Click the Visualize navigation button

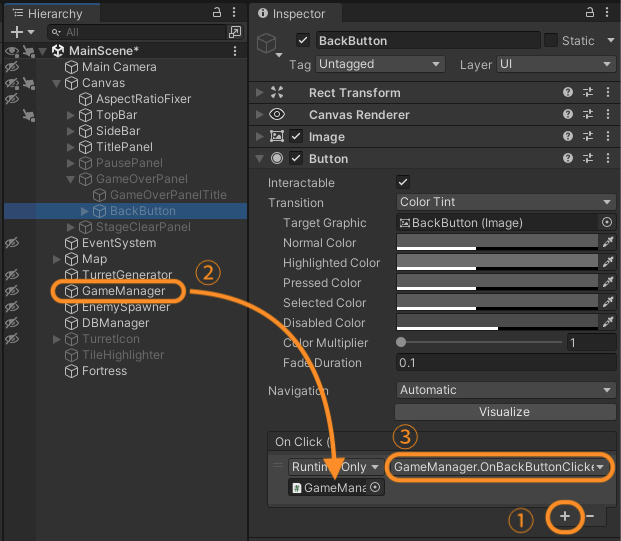505,411
